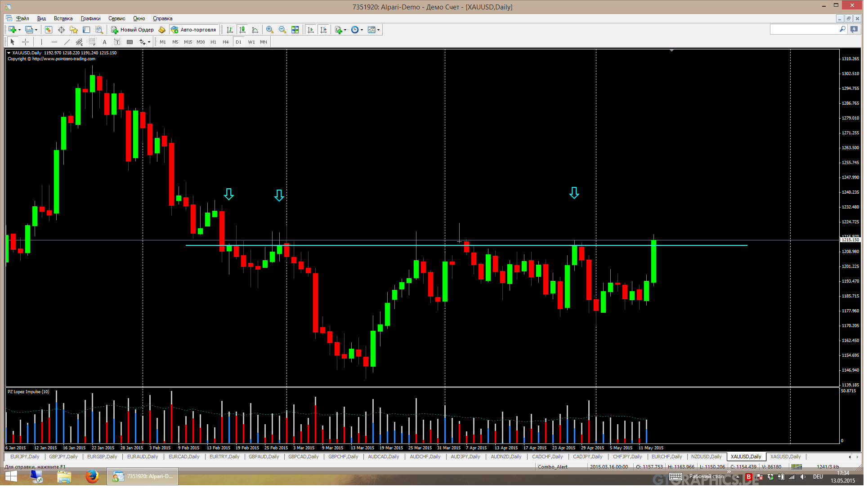Select the crosshair tool
The height and width of the screenshot is (488, 868).
coord(26,42)
